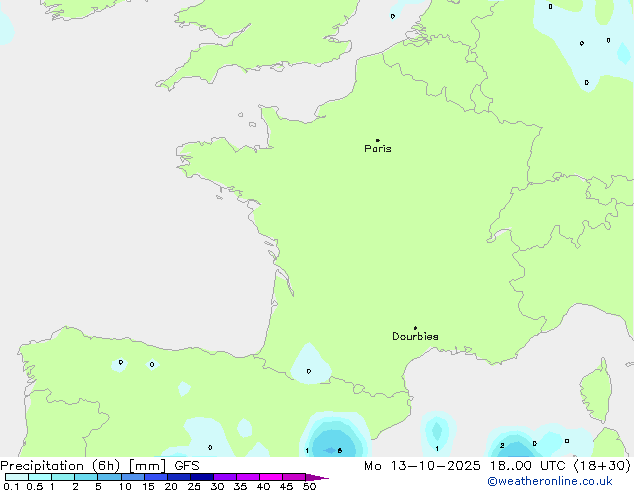
Task: Click the '0.1' legend scale label
Action: (11, 486)
